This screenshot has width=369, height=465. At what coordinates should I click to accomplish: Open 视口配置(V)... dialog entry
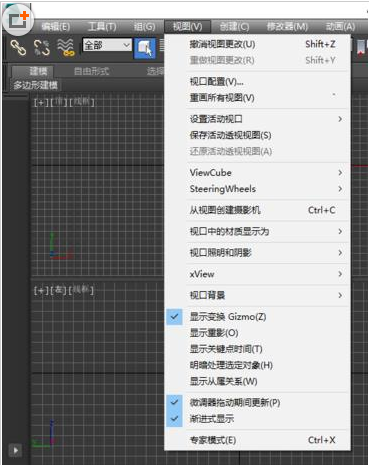tap(258, 81)
